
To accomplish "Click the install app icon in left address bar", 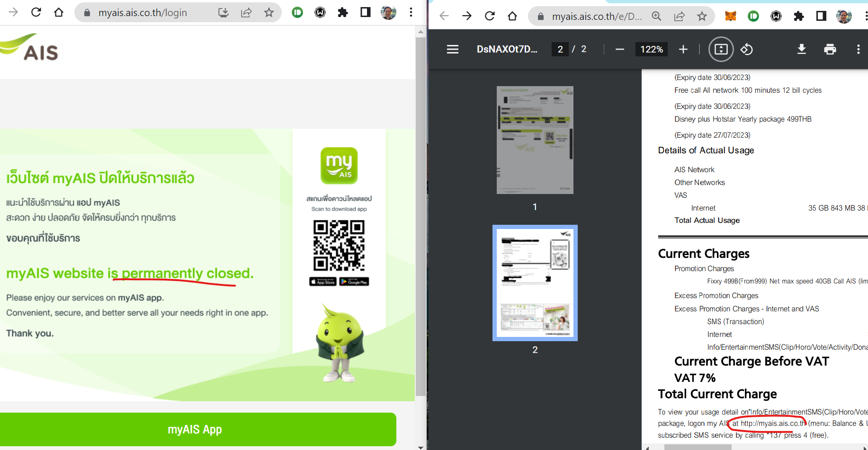I will [224, 13].
